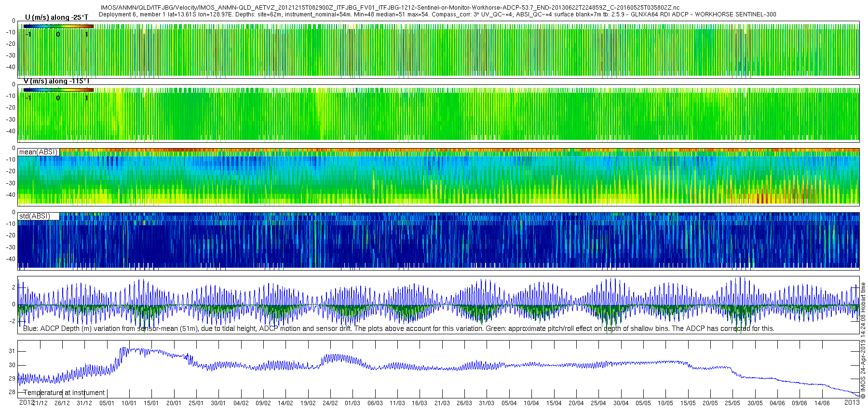Click the '19/02' date tick label
Screen dimensions: 868x410
click(308, 403)
